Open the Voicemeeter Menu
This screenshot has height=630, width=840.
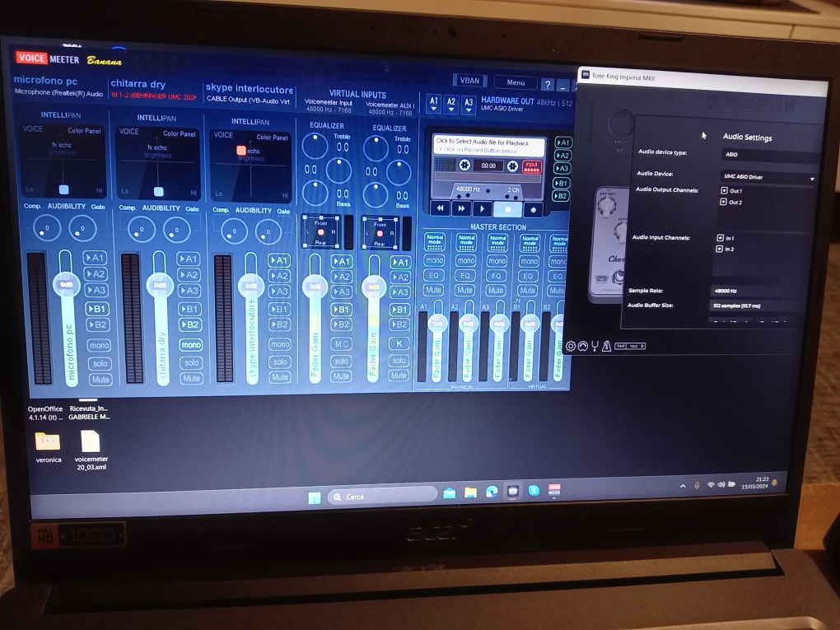click(x=516, y=82)
